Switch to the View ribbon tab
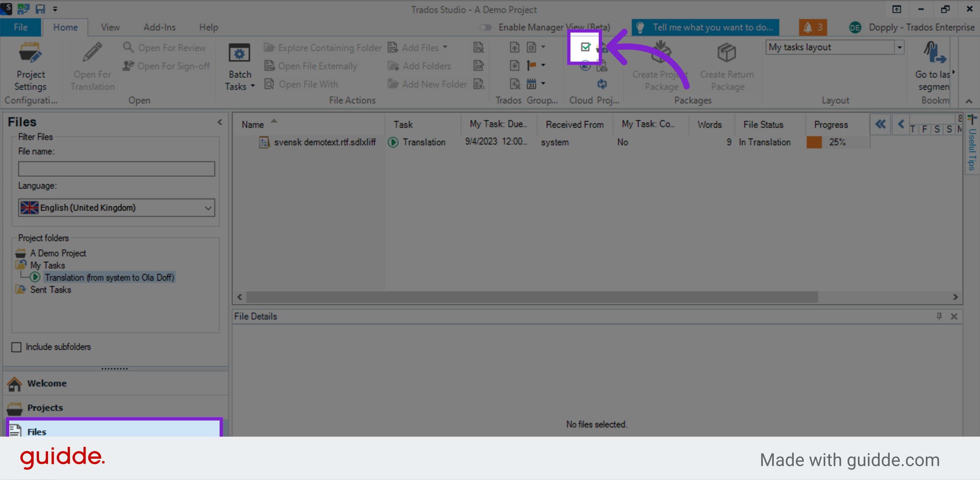 (110, 27)
